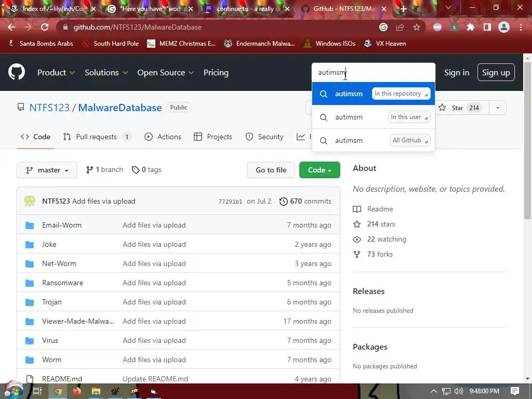Open the volume control in system tray
The image size is (532, 399).
point(458,391)
